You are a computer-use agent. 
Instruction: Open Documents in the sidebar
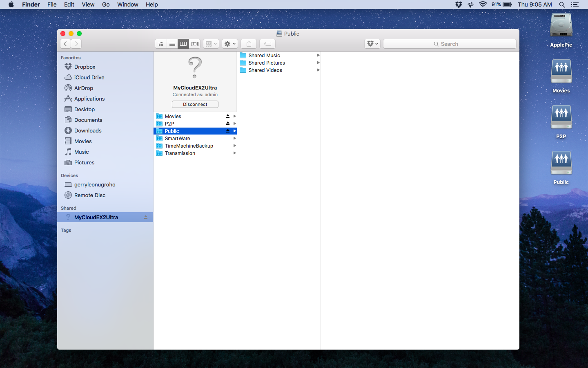(105, 120)
